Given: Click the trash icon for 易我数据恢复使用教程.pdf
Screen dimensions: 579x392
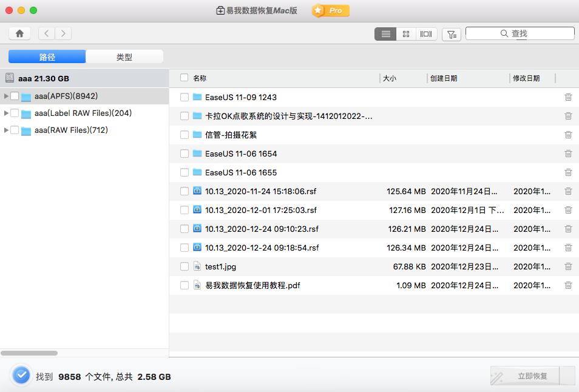Looking at the screenshot, I should pyautogui.click(x=568, y=285).
